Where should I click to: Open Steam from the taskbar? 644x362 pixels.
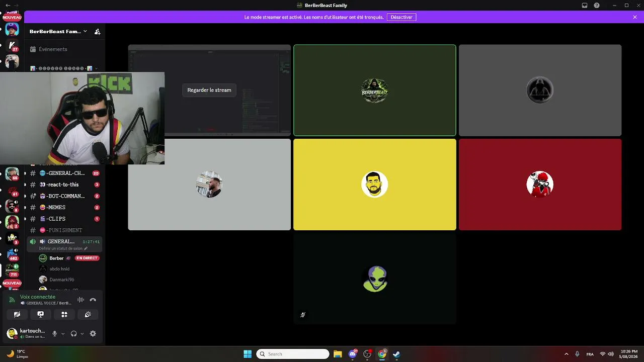pyautogui.click(x=396, y=354)
